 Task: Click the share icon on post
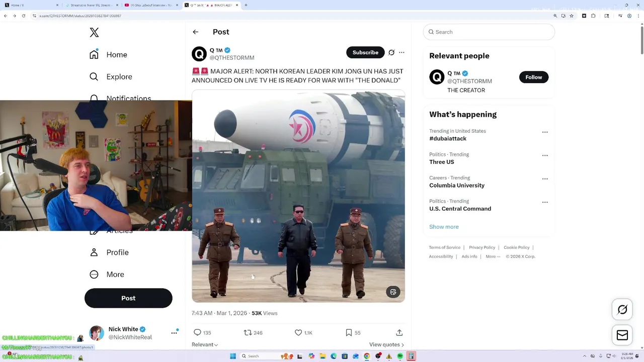(399, 332)
